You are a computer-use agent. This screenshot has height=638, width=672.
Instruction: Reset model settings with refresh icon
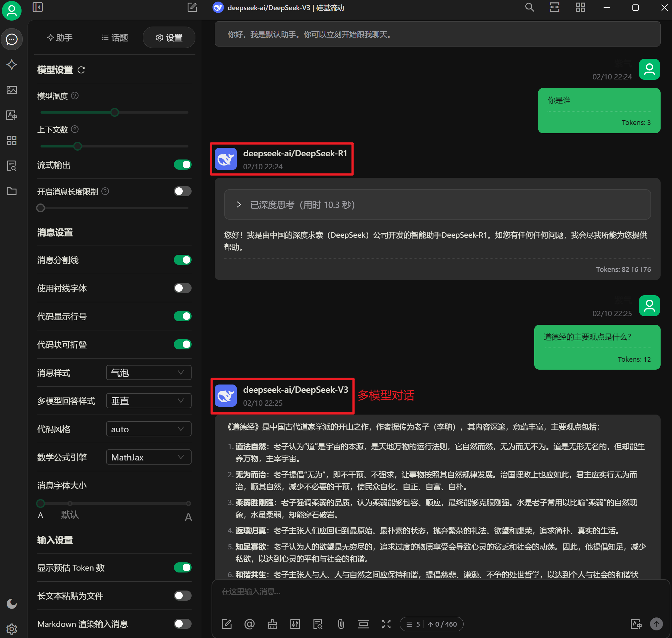point(81,70)
